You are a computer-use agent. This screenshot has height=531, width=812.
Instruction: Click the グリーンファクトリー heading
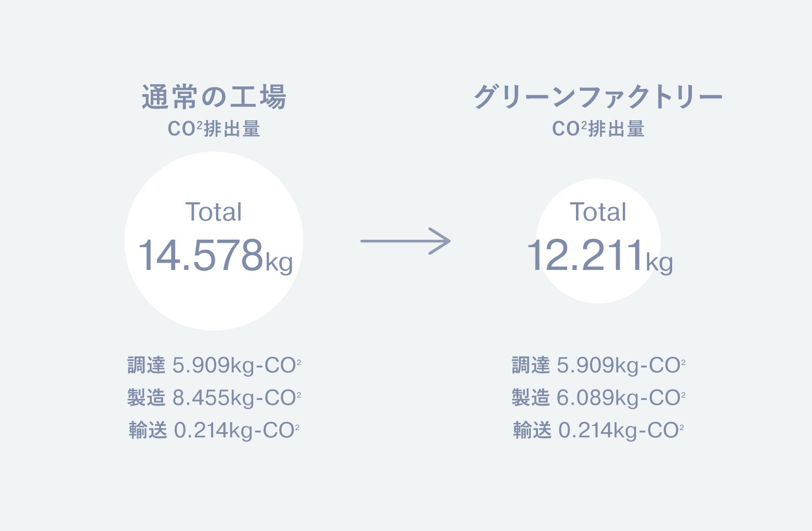pyautogui.click(x=598, y=97)
